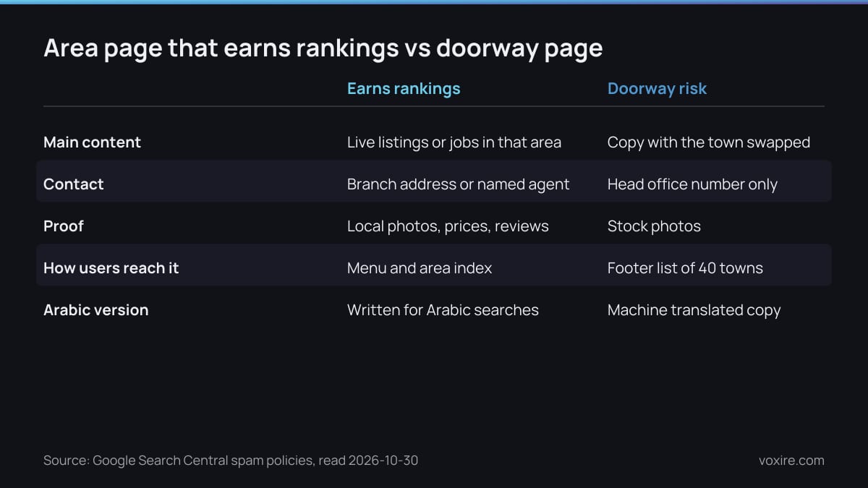
Task: Click the 'How users reach it' row label
Action: (x=111, y=268)
